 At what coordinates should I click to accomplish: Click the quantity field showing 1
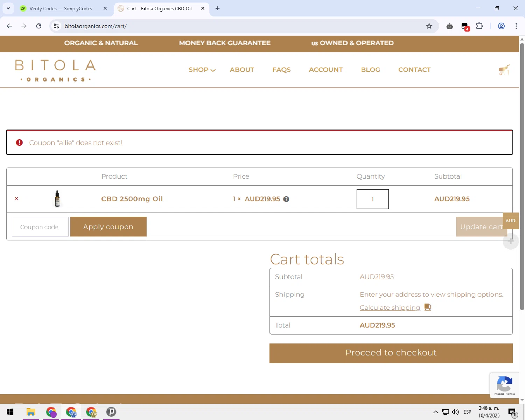coord(372,199)
